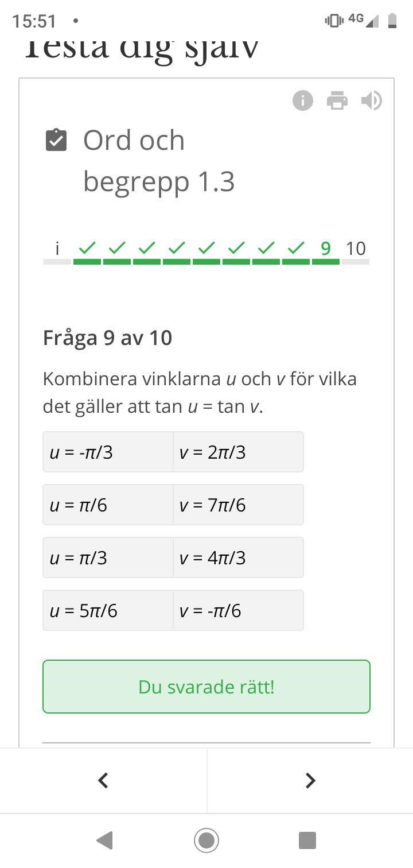Toggle the audio speaker icon
The height and width of the screenshot is (868, 413).
[371, 101]
